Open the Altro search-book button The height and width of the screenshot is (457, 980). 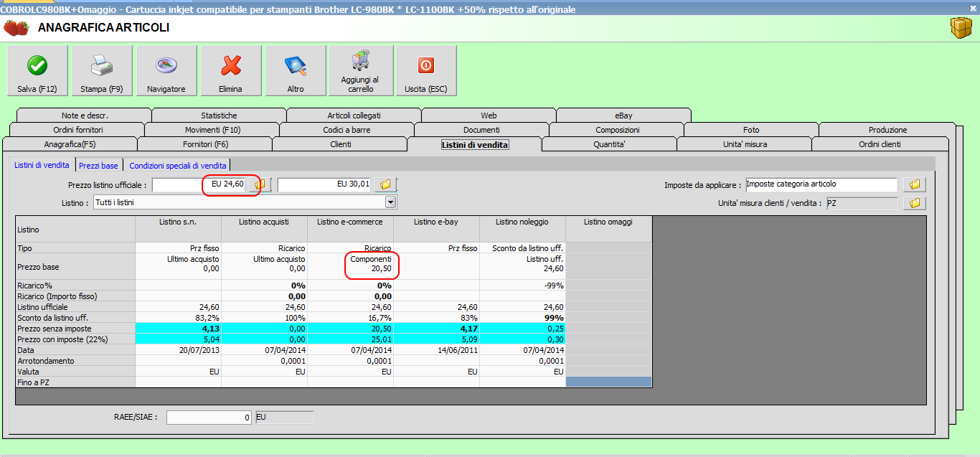coord(296,70)
